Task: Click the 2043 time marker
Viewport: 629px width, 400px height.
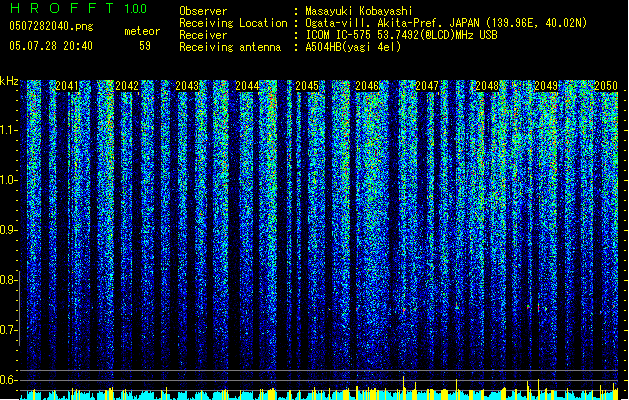Action: coord(187,86)
